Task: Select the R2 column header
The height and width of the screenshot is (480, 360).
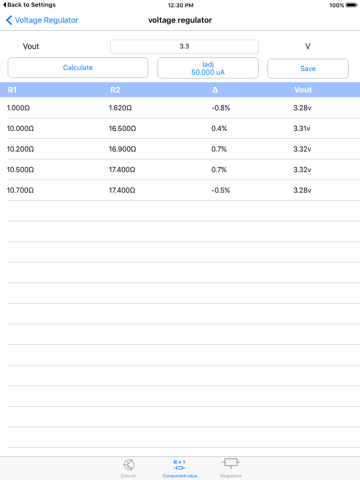Action: click(x=115, y=90)
